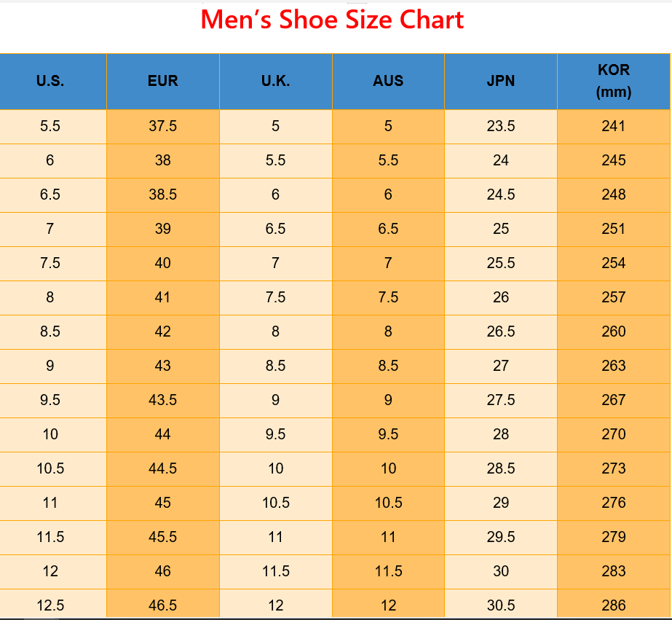Viewport: 672px width, 620px height.
Task: Select the JPN 24.5 cell
Action: pos(501,195)
